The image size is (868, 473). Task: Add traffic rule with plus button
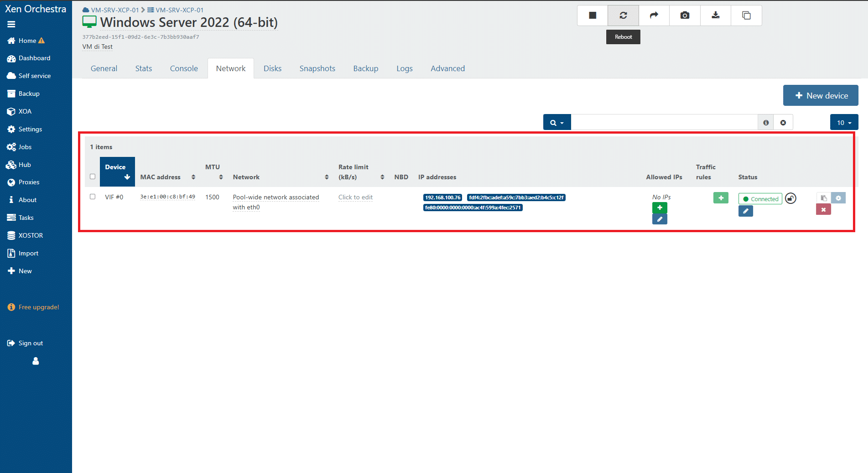pyautogui.click(x=721, y=198)
